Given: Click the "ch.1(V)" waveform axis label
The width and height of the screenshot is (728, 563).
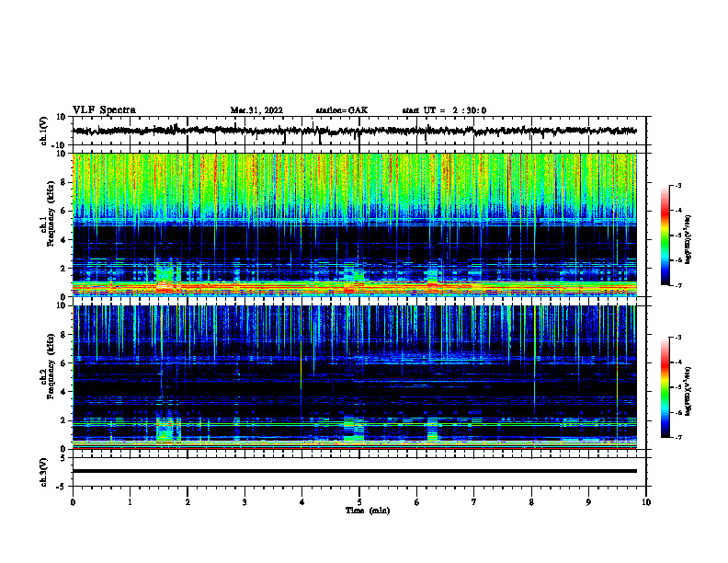Looking at the screenshot, I should pos(44,131).
